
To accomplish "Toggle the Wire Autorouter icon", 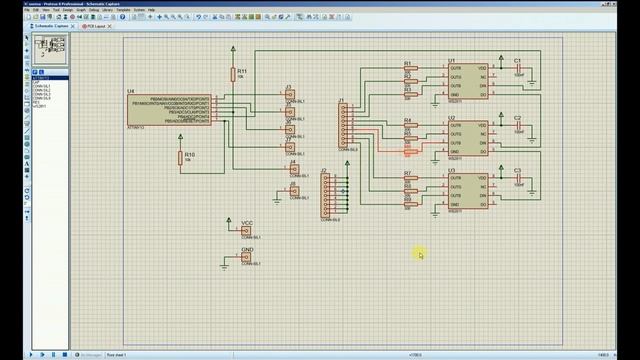I will (x=299, y=17).
